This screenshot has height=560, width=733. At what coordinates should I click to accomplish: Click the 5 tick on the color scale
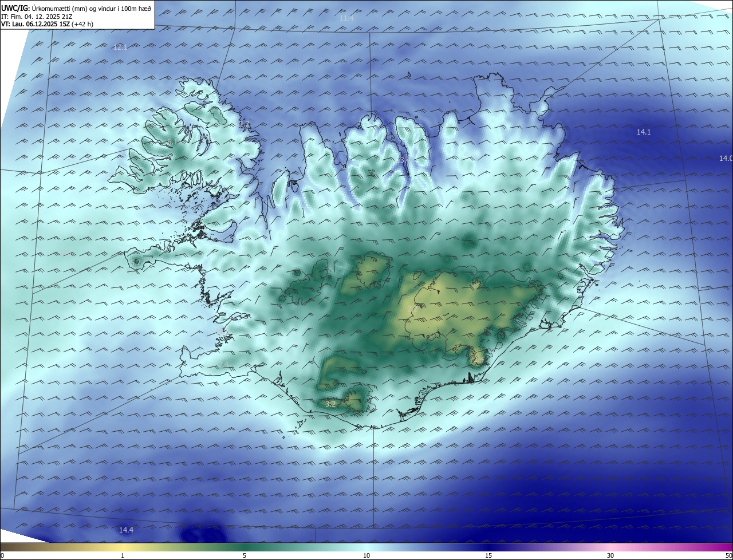click(245, 555)
